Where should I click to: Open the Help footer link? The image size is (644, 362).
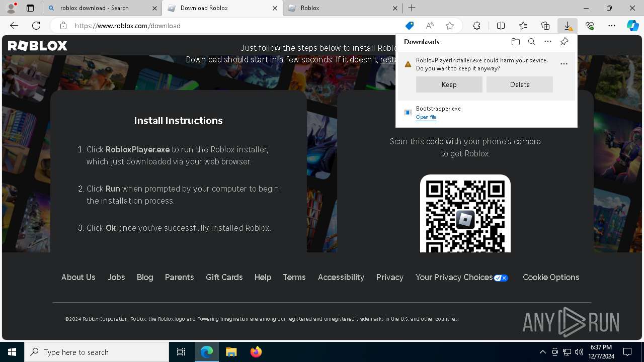[263, 277]
